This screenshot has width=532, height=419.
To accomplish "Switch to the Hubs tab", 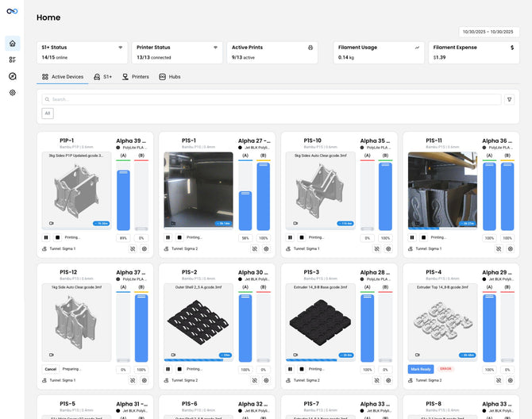I will tap(169, 77).
